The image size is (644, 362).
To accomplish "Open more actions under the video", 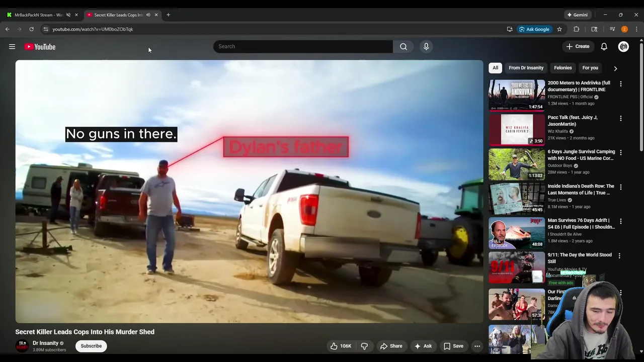I will (477, 346).
